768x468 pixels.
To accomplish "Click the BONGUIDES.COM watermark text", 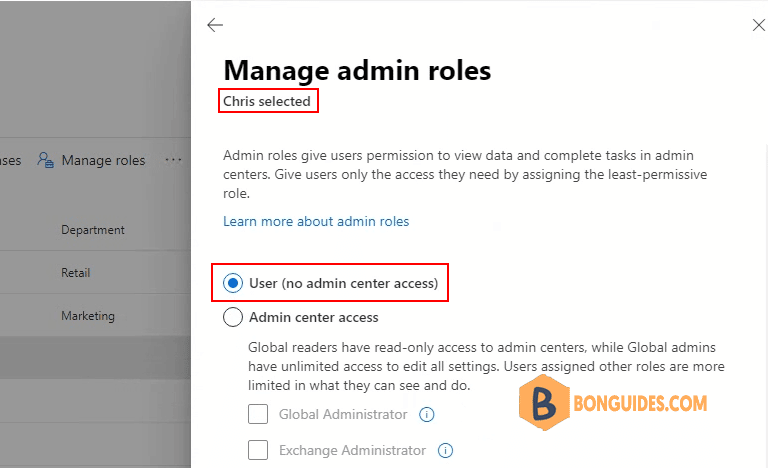I will point(640,403).
